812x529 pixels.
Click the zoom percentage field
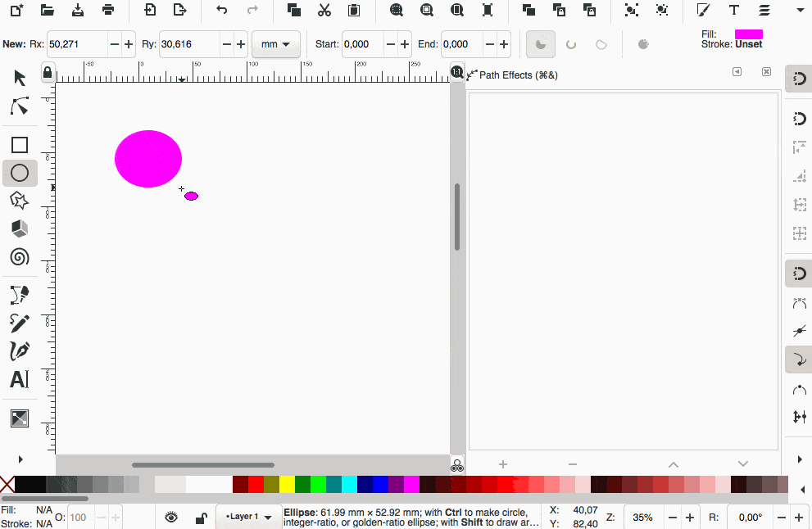point(642,518)
